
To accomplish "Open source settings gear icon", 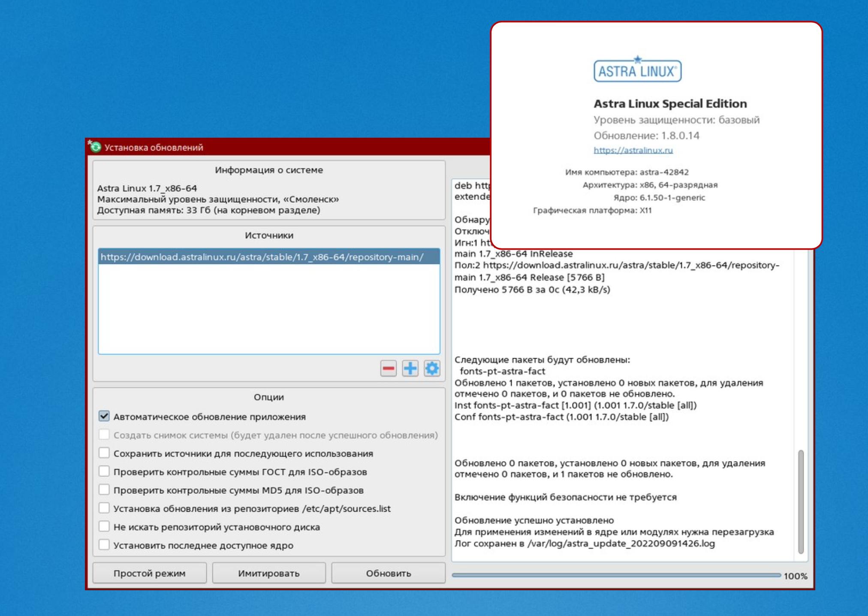I will (432, 368).
